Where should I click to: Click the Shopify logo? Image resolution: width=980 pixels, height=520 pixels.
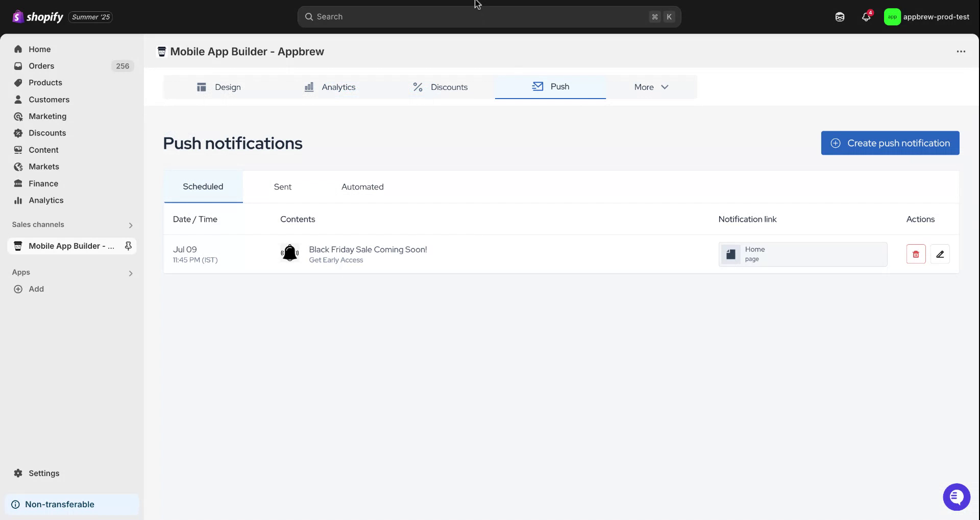38,17
